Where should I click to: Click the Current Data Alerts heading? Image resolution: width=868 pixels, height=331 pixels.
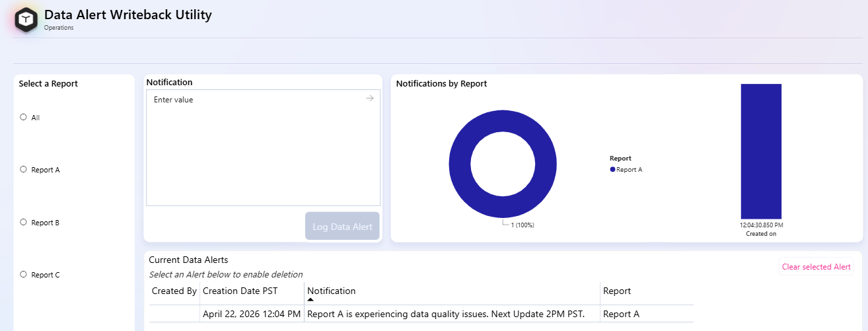coord(188,260)
